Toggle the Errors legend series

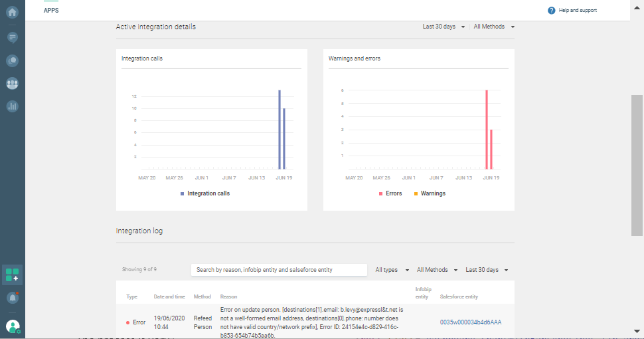[390, 193]
